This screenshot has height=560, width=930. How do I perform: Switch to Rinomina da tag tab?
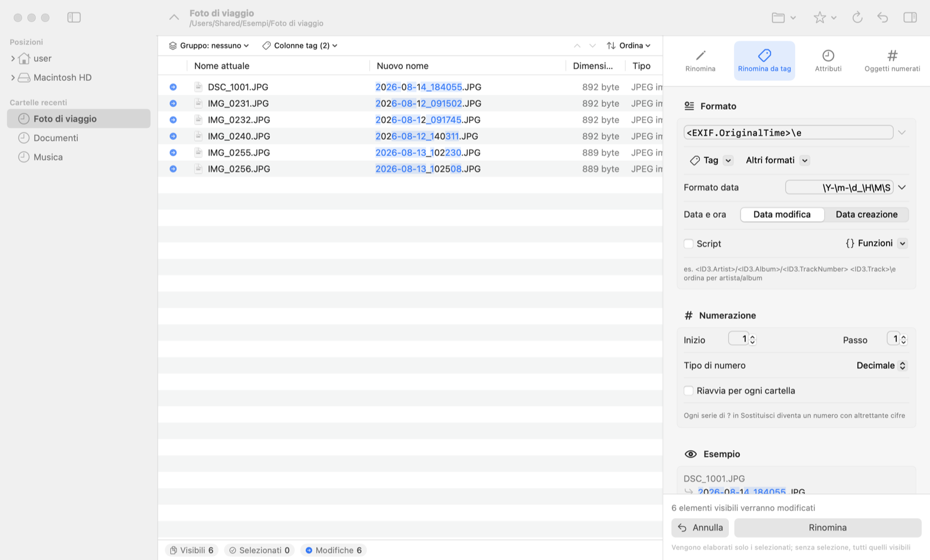(764, 60)
